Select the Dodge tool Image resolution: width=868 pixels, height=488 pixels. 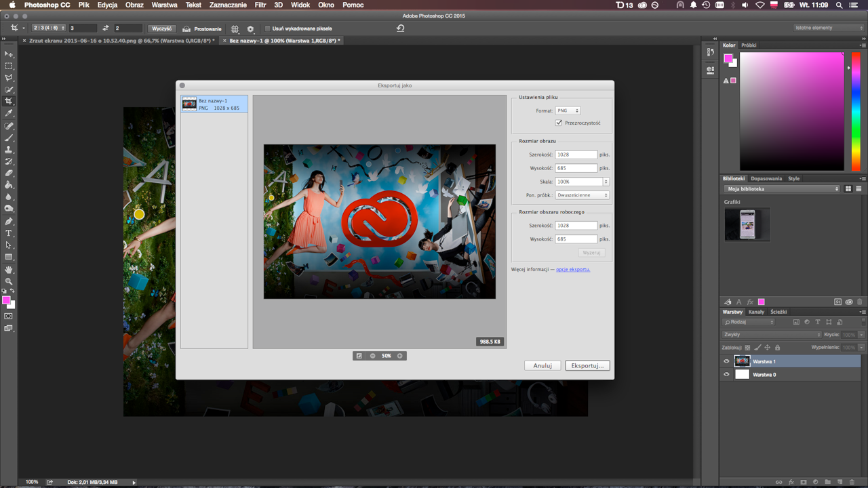[x=9, y=209]
